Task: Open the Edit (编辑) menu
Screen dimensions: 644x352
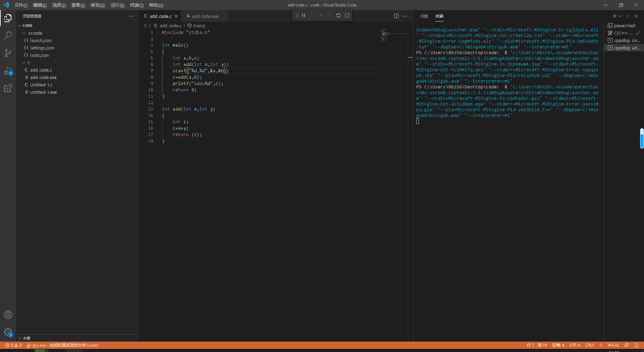Action: [40, 5]
